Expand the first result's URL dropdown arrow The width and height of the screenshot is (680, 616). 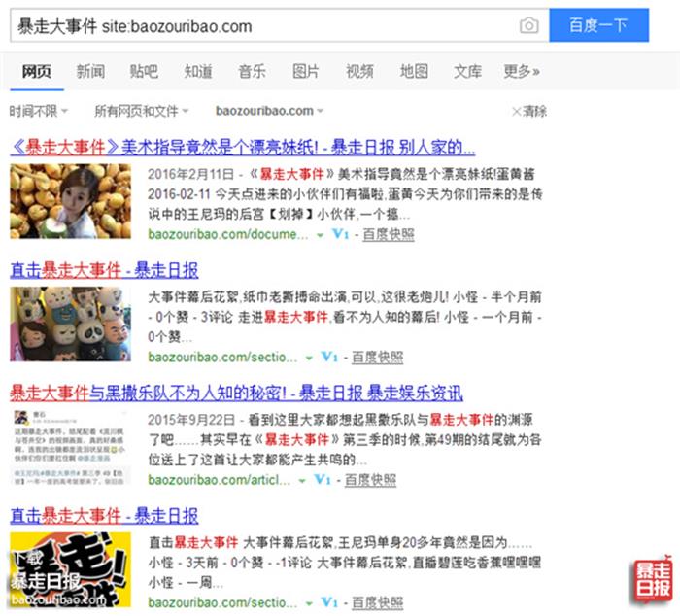click(321, 235)
